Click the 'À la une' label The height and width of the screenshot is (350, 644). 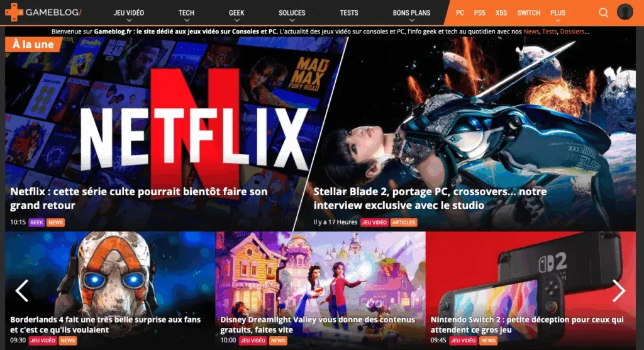click(x=33, y=45)
